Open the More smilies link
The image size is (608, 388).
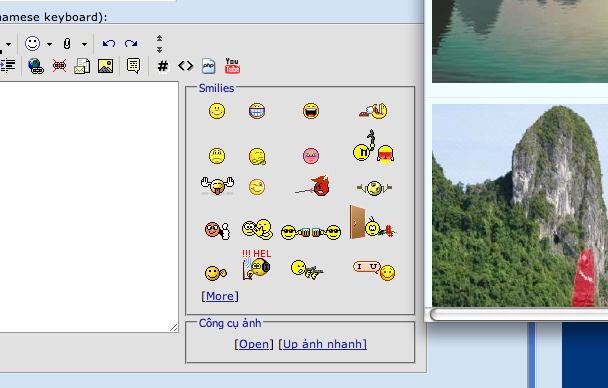[x=220, y=296]
